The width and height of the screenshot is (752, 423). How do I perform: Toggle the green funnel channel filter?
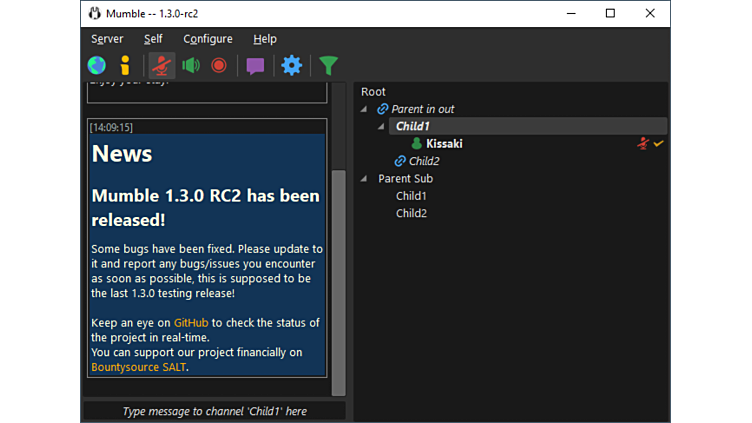click(328, 66)
